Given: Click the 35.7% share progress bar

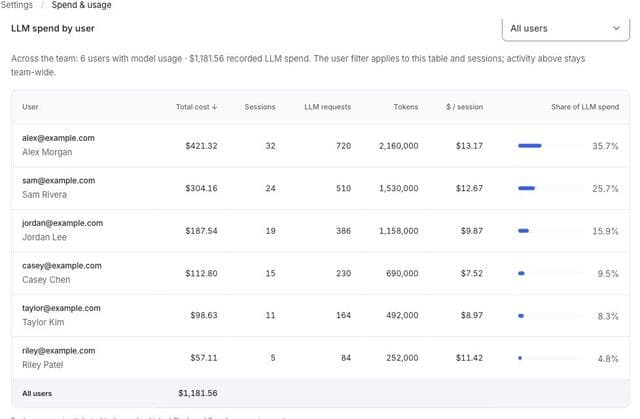Looking at the screenshot, I should point(551,146).
